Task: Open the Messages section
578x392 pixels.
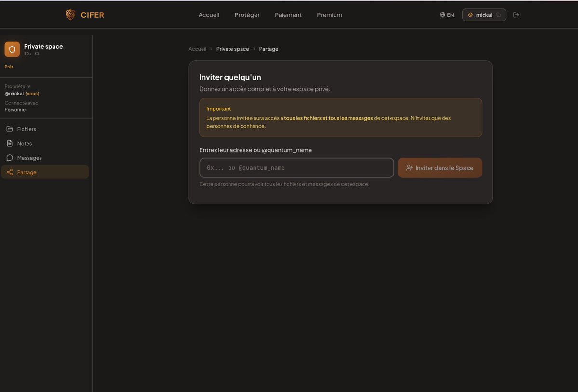Action: [x=45, y=158]
